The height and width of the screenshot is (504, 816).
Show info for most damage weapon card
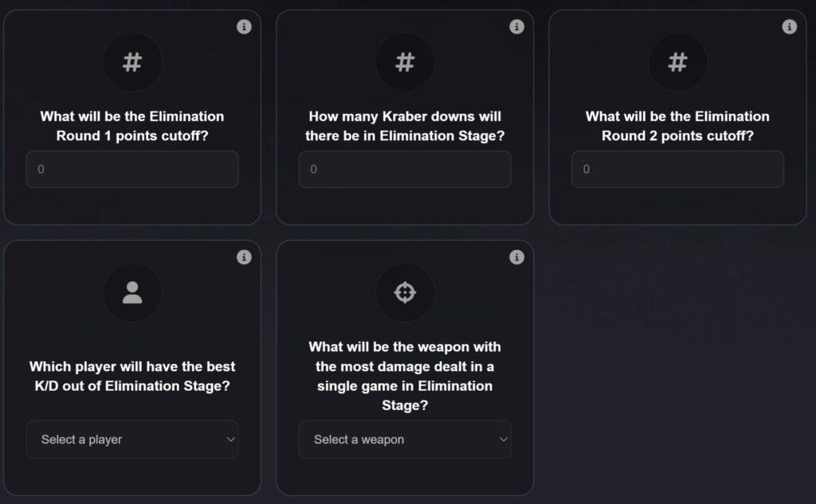[517, 257]
